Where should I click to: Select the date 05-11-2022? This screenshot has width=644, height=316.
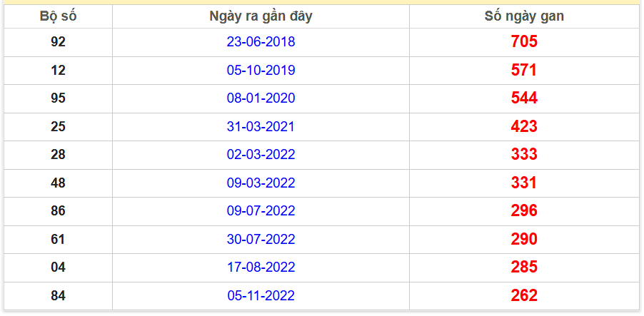coord(261,296)
